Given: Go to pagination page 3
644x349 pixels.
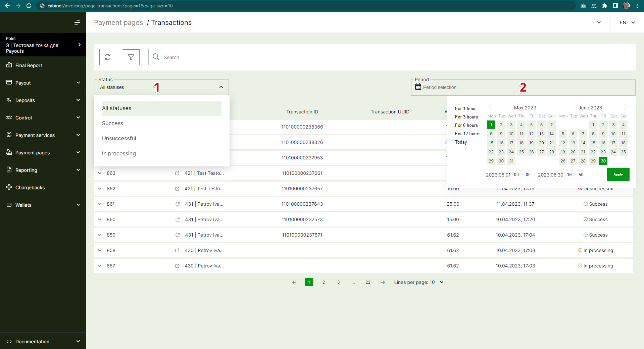Looking at the screenshot, I should (x=338, y=282).
